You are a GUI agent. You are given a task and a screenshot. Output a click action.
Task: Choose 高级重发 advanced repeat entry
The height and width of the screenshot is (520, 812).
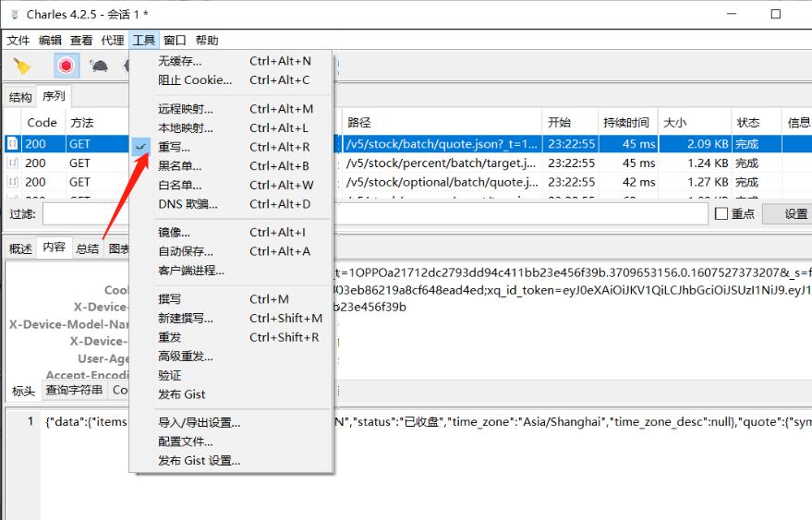[231, 357]
